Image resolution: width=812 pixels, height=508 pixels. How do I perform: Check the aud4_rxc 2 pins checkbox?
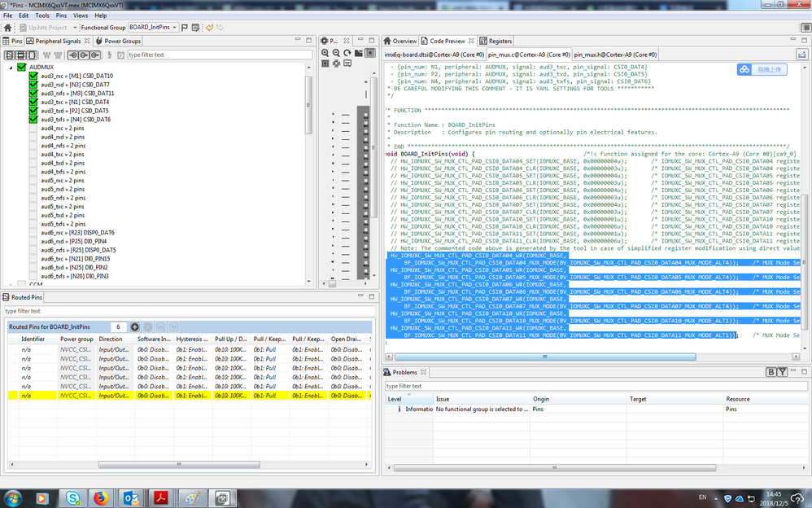[33, 129]
